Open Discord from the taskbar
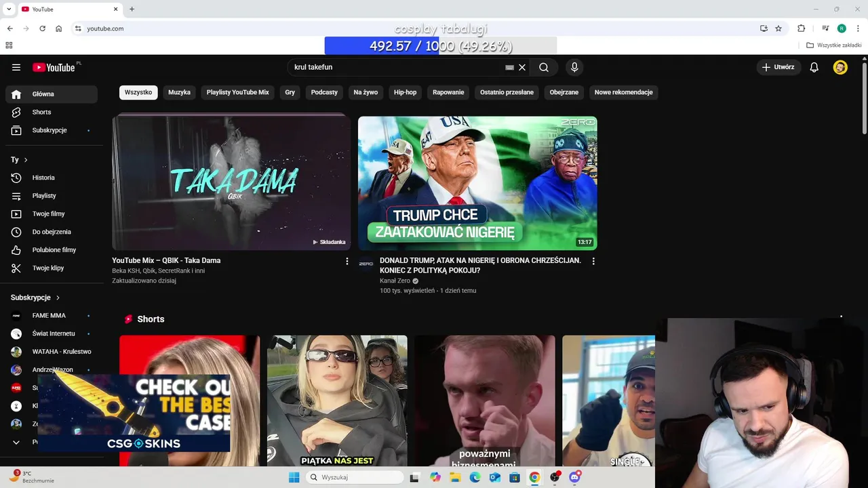 [x=575, y=477]
